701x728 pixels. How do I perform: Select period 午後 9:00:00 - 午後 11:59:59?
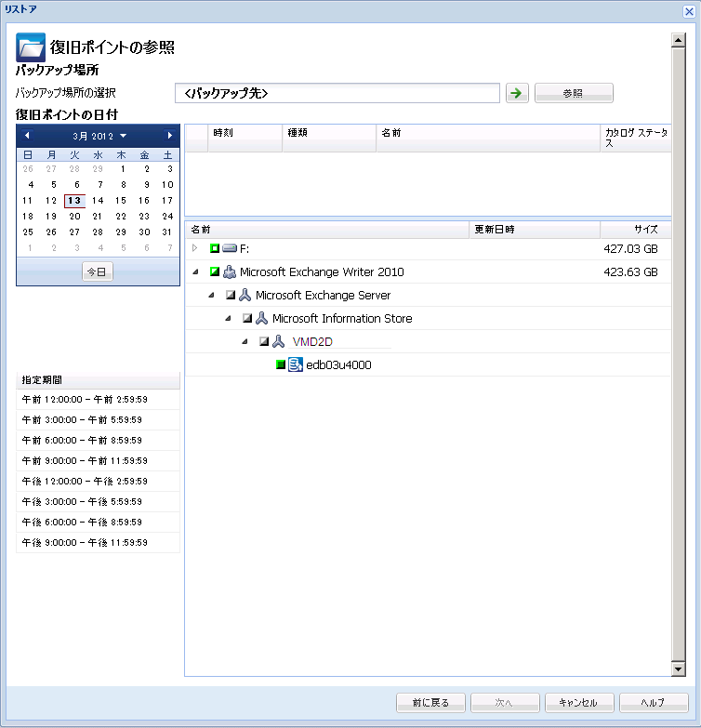pos(98,542)
